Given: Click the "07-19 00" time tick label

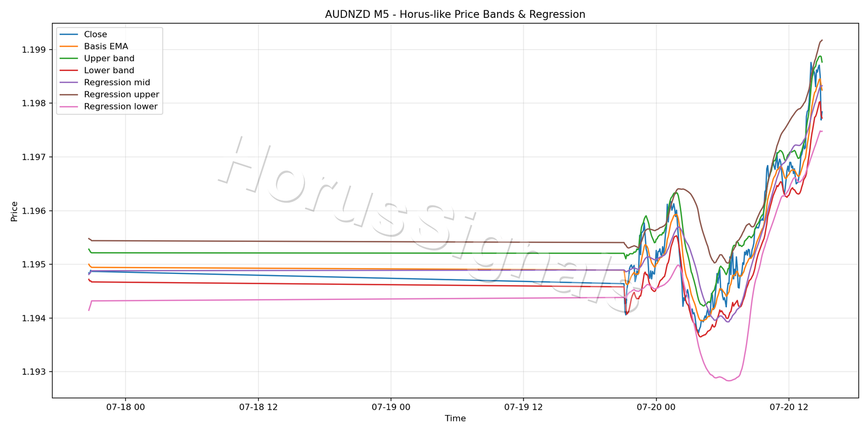Looking at the screenshot, I should (x=391, y=407).
